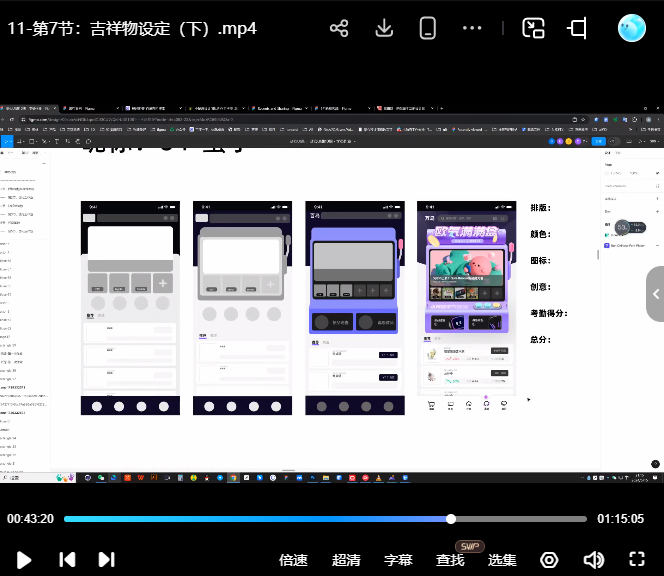664x576 pixels.
Task: Click the share icon in top bar
Action: pyautogui.click(x=339, y=28)
